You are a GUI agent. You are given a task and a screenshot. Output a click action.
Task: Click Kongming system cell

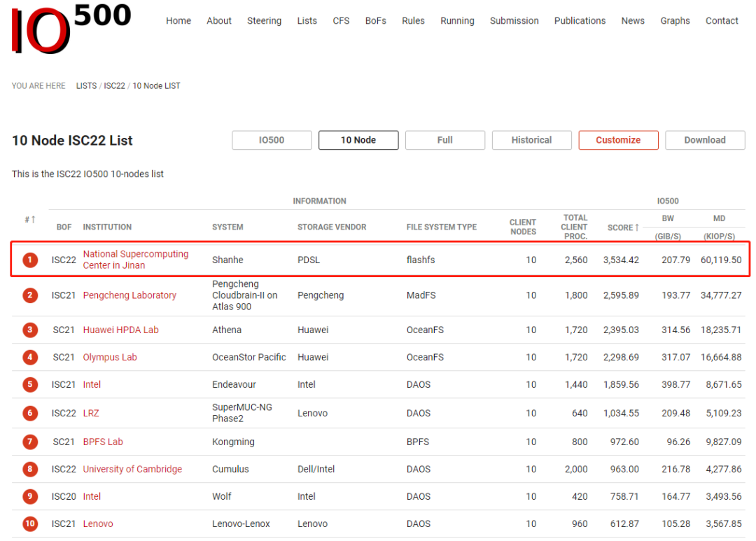[233, 442]
